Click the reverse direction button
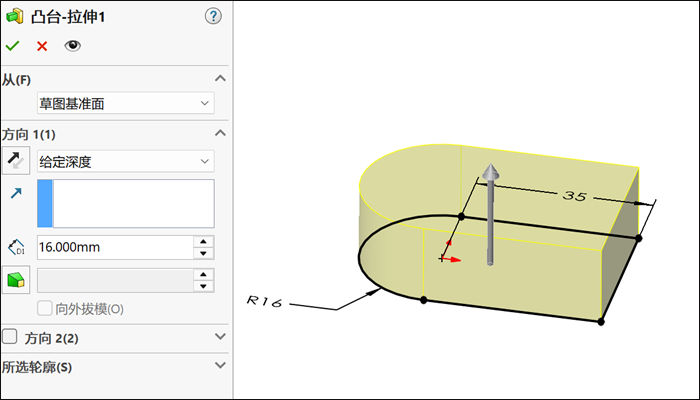700x400 pixels. 16,160
